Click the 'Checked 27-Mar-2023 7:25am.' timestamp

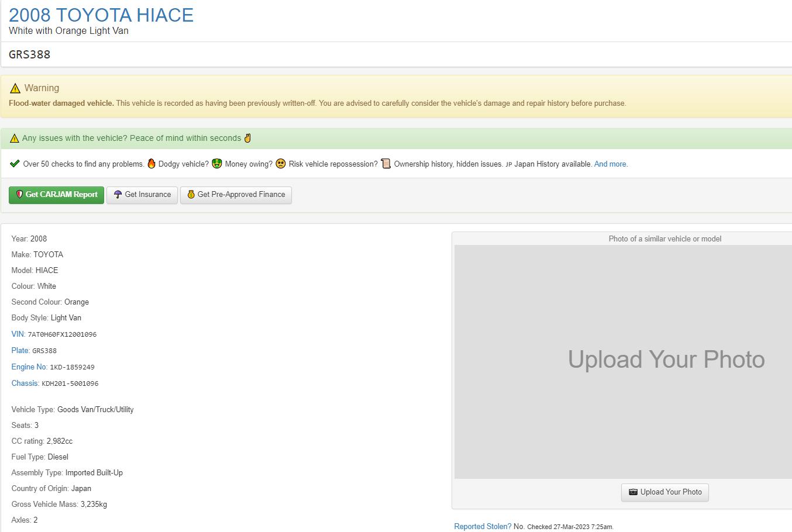[570, 527]
